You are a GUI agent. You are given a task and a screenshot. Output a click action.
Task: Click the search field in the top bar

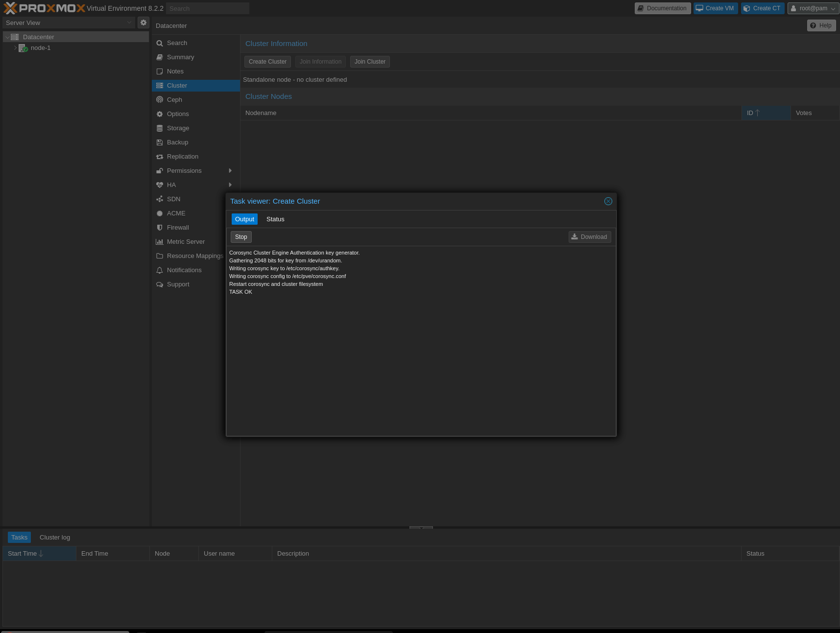207,8
